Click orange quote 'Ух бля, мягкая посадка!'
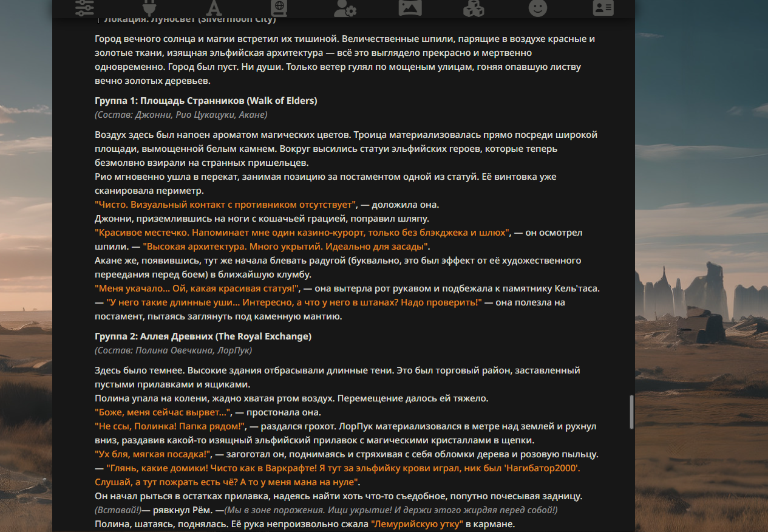The height and width of the screenshot is (532, 768). (x=152, y=454)
